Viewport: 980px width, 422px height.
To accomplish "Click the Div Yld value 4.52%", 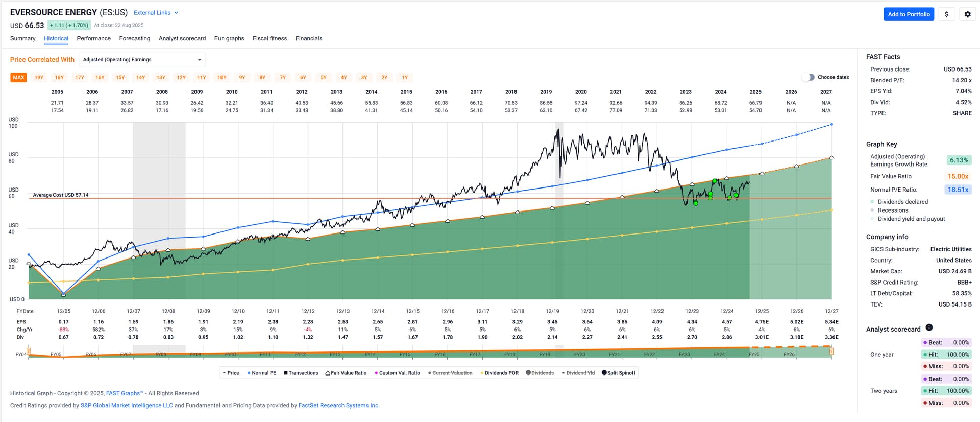I will (963, 102).
